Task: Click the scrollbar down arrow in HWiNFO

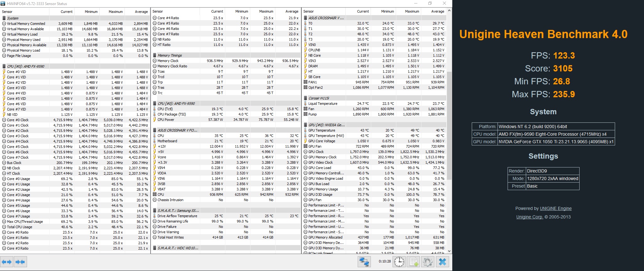Action: coord(449,251)
